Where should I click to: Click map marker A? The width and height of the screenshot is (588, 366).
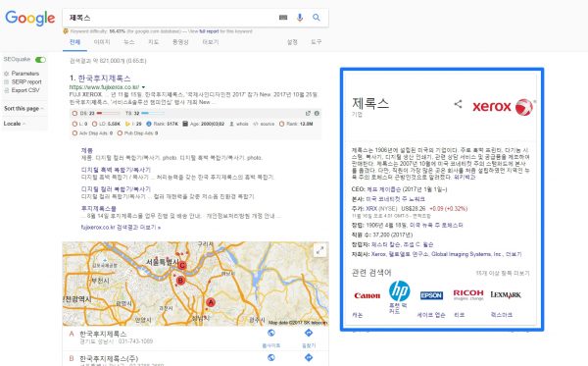[x=211, y=302]
